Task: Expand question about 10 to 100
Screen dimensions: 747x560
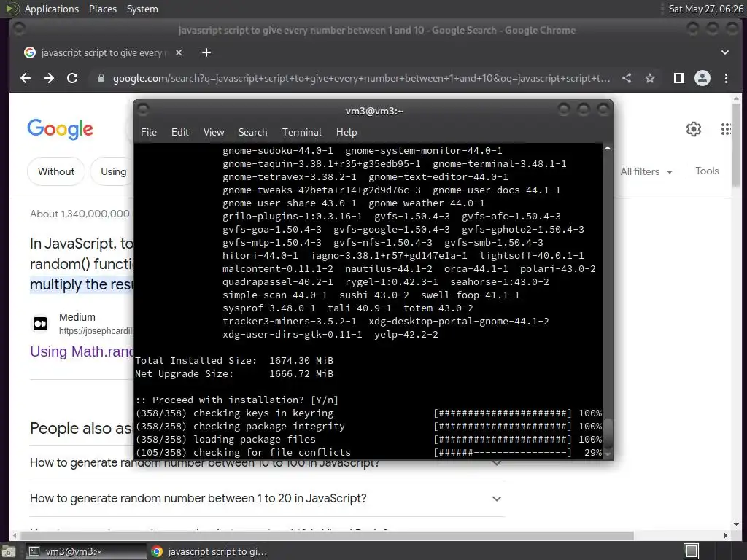Action: click(267, 462)
